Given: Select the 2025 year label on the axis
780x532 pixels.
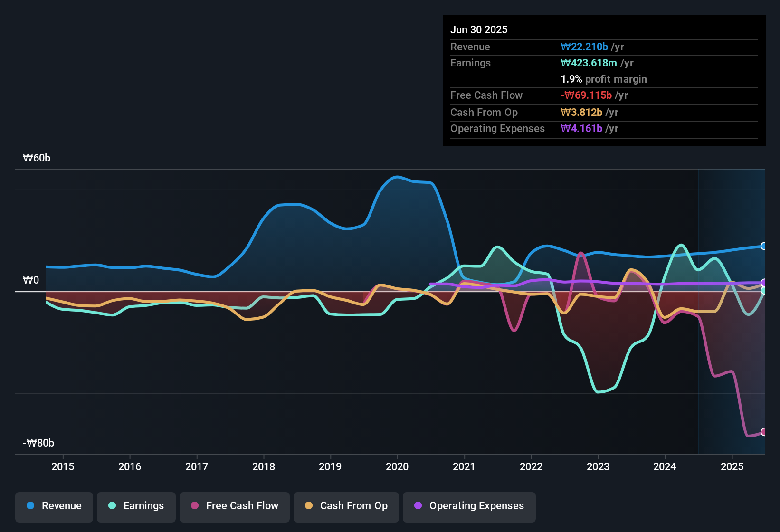Looking at the screenshot, I should click(732, 467).
